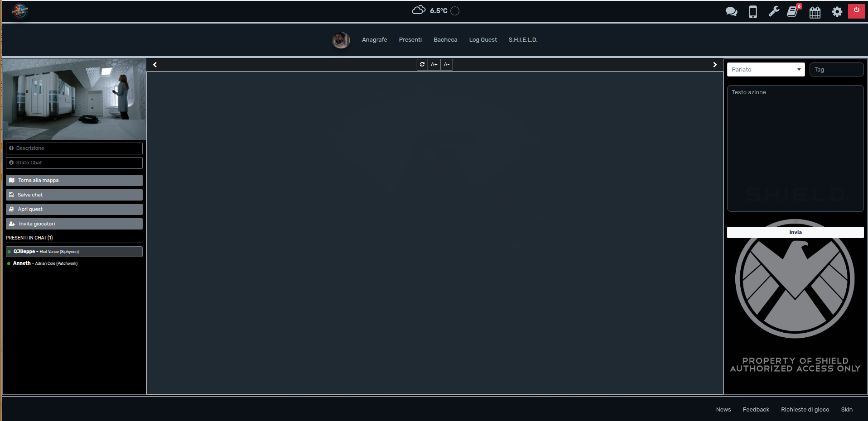The width and height of the screenshot is (868, 421).
Task: Open the settings gear icon
Action: tap(837, 12)
